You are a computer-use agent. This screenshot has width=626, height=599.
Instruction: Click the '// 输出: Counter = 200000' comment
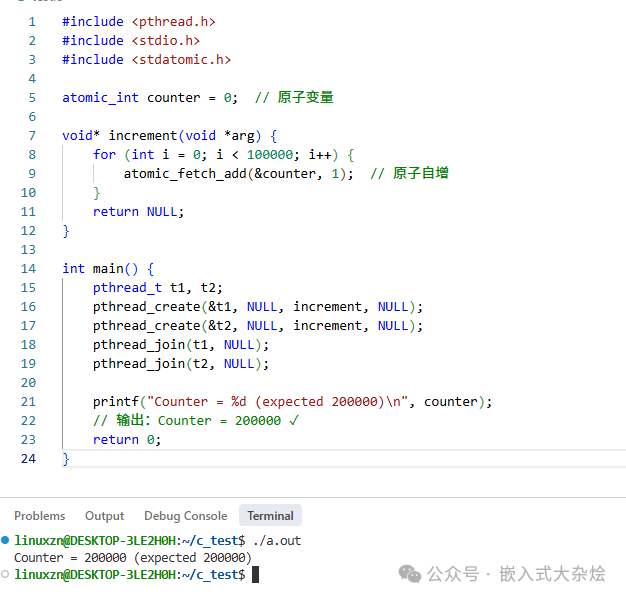point(196,420)
